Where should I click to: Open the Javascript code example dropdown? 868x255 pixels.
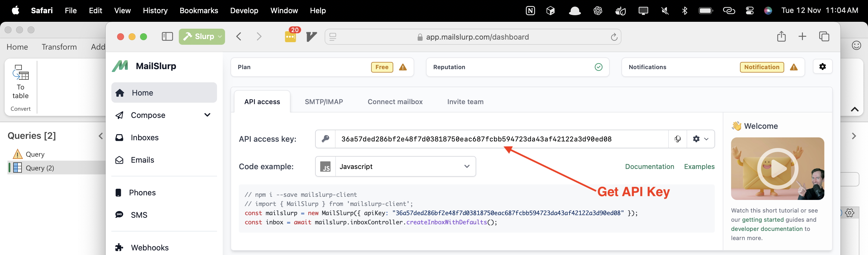click(395, 166)
